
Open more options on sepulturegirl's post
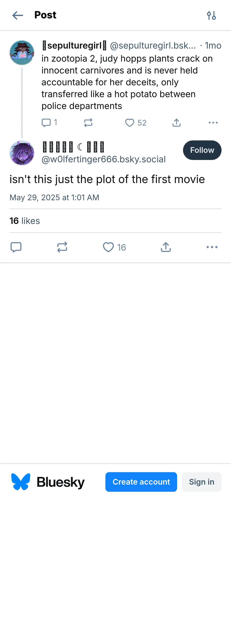213,123
